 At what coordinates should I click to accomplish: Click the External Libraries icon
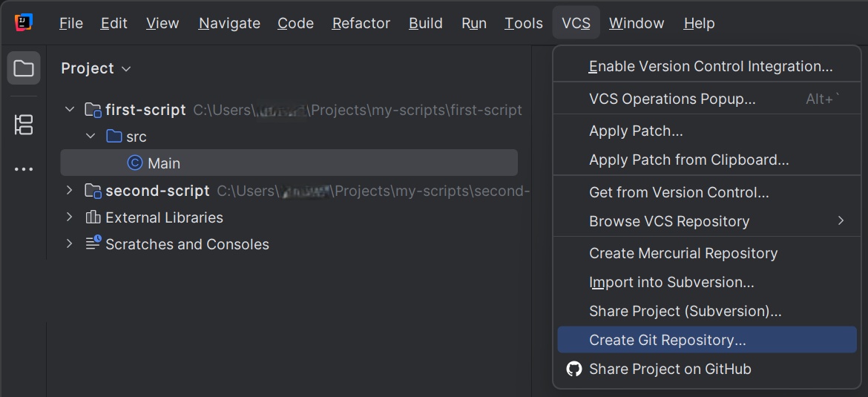pos(93,217)
